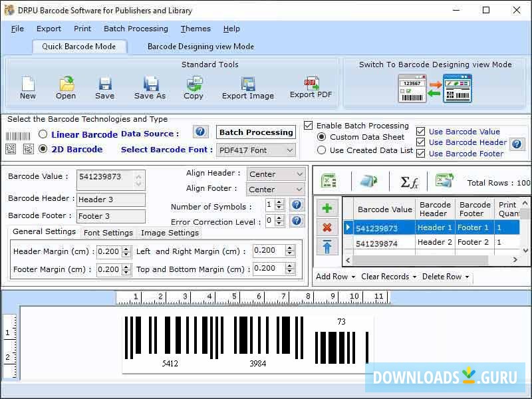Create a new barcode with the New icon
This screenshot has width=532, height=399.
27,85
